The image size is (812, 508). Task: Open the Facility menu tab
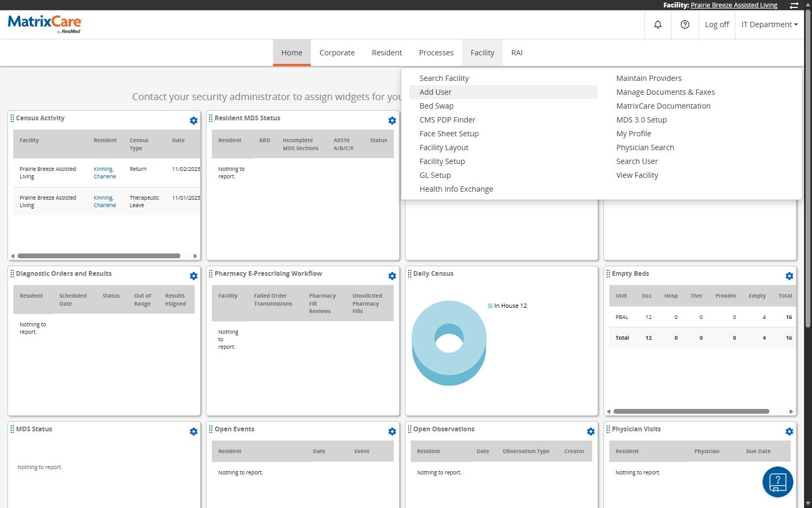482,53
